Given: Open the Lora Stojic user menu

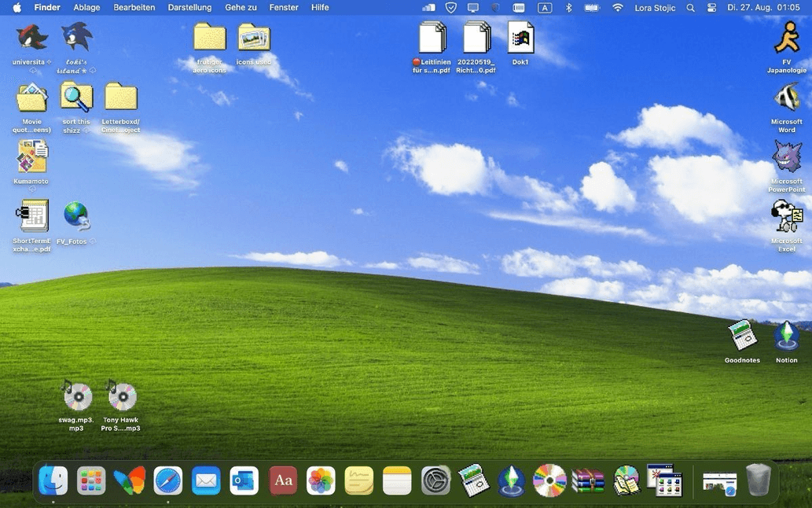Looking at the screenshot, I should [655, 8].
